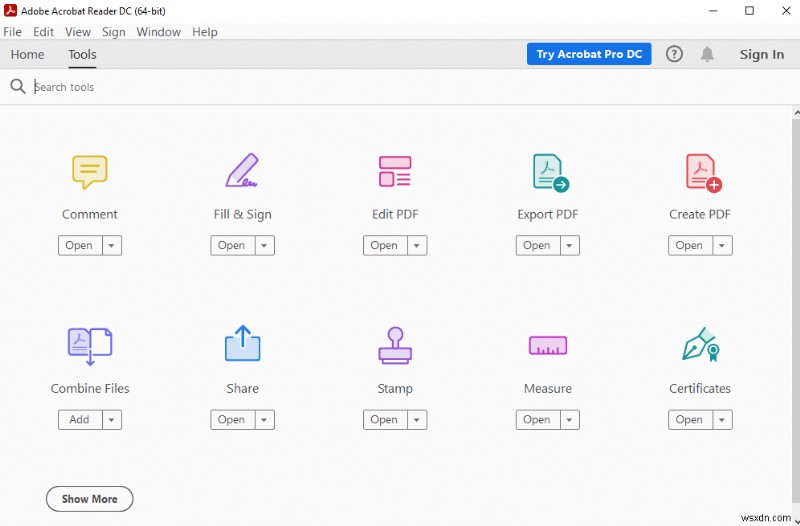The image size is (800, 526).
Task: Expand the Certificates dropdown arrow
Action: [722, 420]
